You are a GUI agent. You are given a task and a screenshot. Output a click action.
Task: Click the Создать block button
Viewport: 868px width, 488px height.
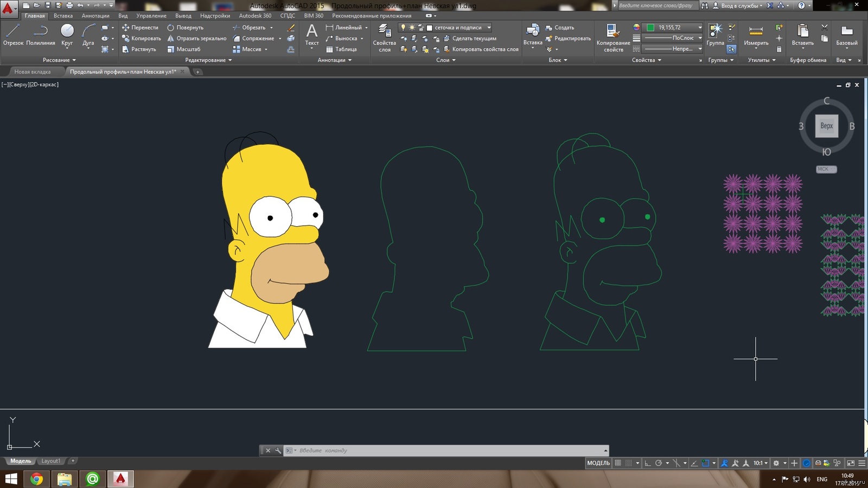tap(559, 28)
